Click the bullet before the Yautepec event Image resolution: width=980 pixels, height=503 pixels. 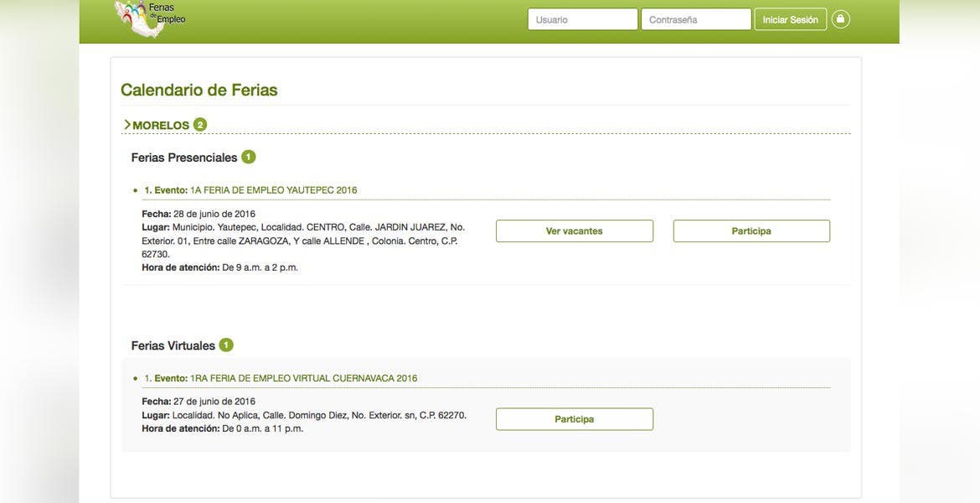pos(135,190)
